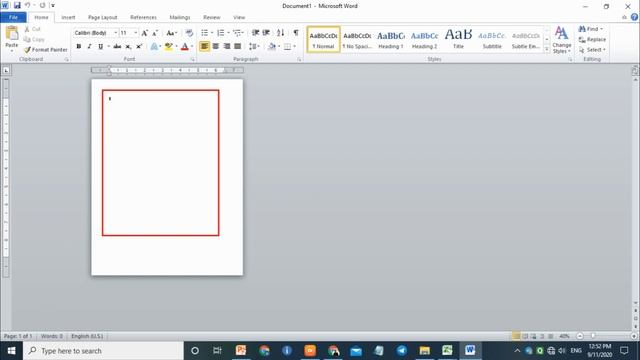
Task: Open the Change Styles menu
Action: click(x=562, y=40)
